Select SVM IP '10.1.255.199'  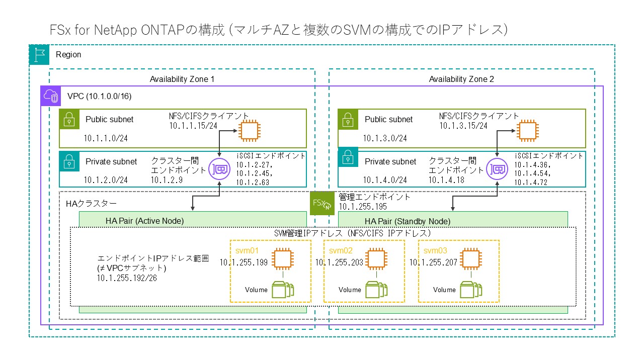[x=245, y=262]
